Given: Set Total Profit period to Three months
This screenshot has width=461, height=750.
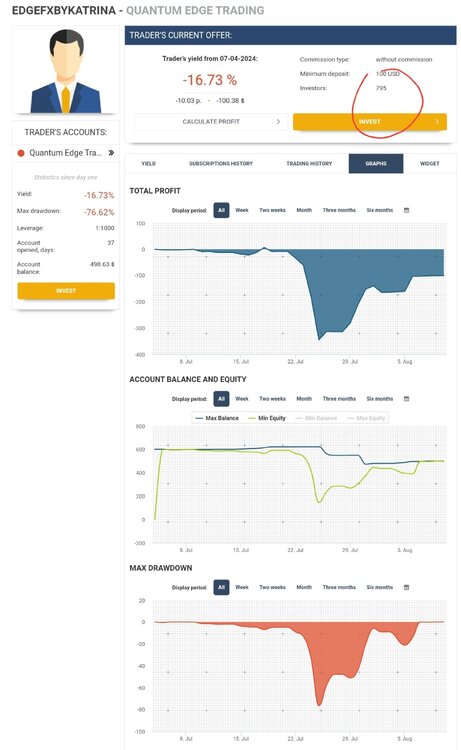Looking at the screenshot, I should pos(339,210).
